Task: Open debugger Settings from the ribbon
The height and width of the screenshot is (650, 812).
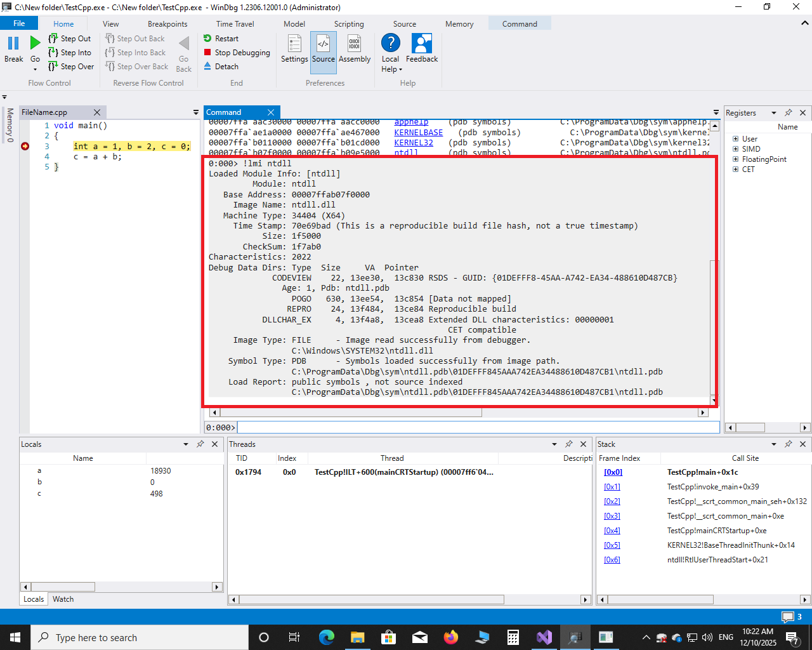Action: coord(294,50)
